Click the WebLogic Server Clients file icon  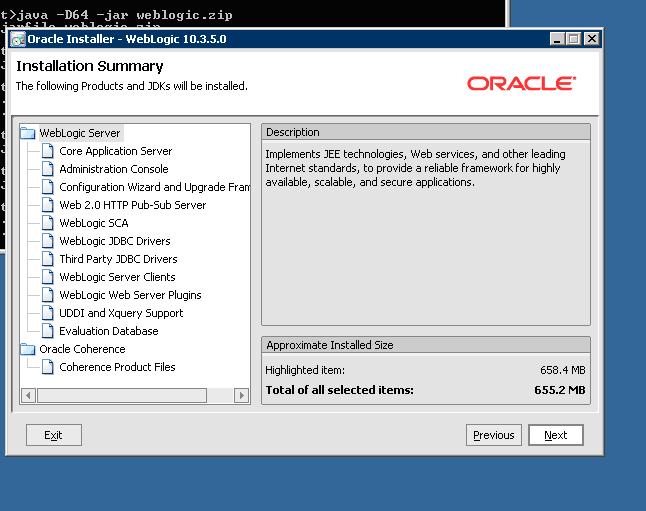47,277
